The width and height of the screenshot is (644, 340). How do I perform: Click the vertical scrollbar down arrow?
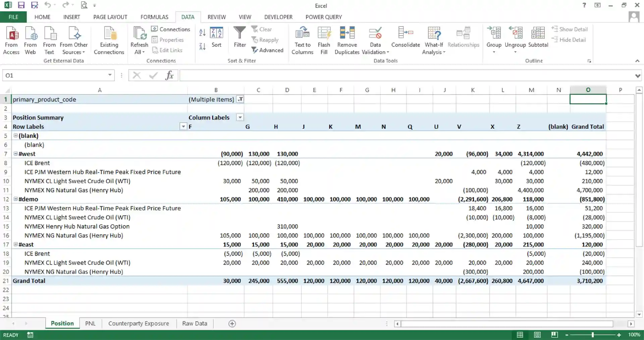coord(639,314)
